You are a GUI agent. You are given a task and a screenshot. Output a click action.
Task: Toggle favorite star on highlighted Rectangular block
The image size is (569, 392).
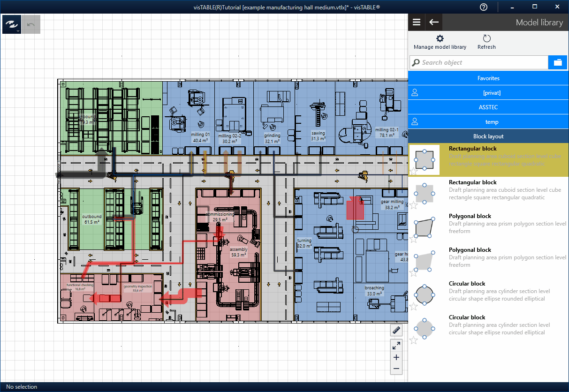pos(413,172)
